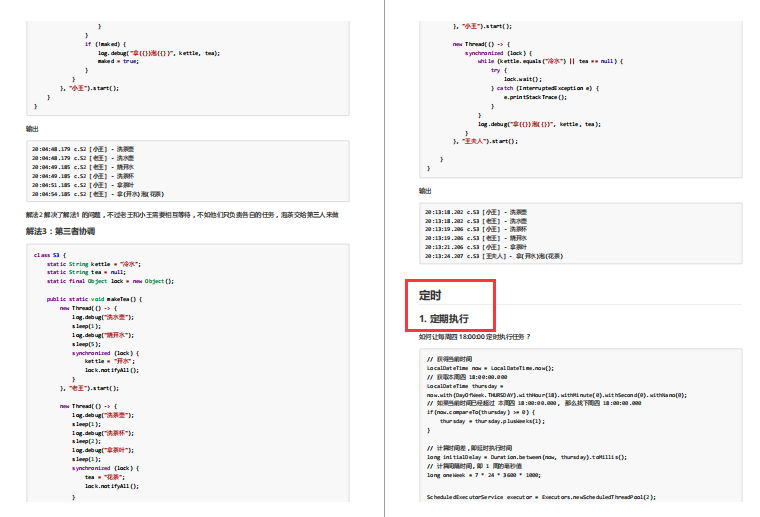Screen dimensions: 760x517
Task: Click "thursday = thursday.plusWeeks(1);"
Action: pyautogui.click(x=492, y=421)
